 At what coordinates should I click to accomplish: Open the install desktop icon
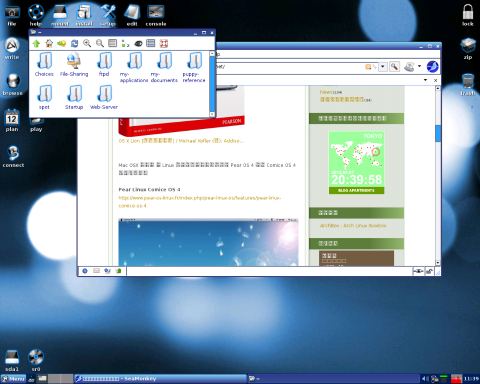pyautogui.click(x=84, y=15)
